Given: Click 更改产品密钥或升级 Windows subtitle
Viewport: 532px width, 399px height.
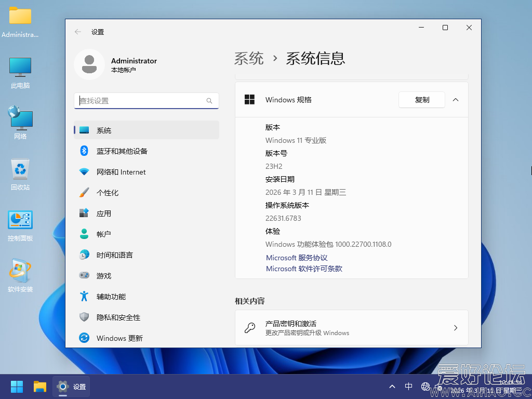Looking at the screenshot, I should [307, 333].
